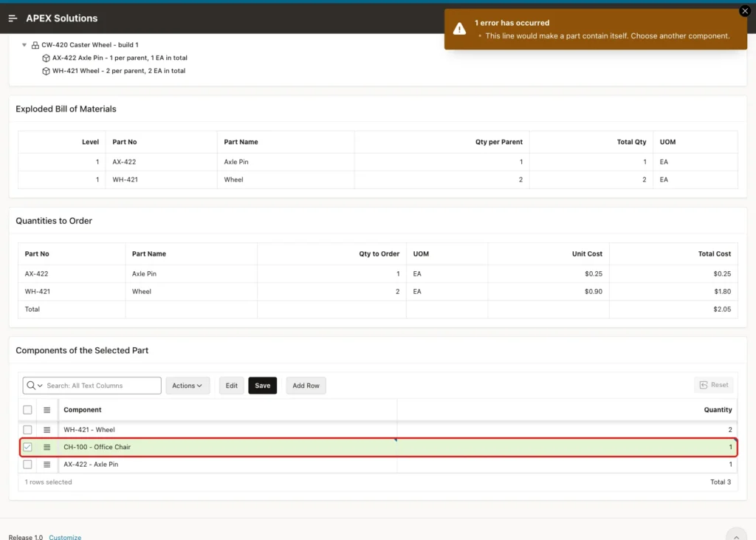This screenshot has width=756, height=540.
Task: Click the Exploded Bill of Materials heading
Action: tap(66, 109)
